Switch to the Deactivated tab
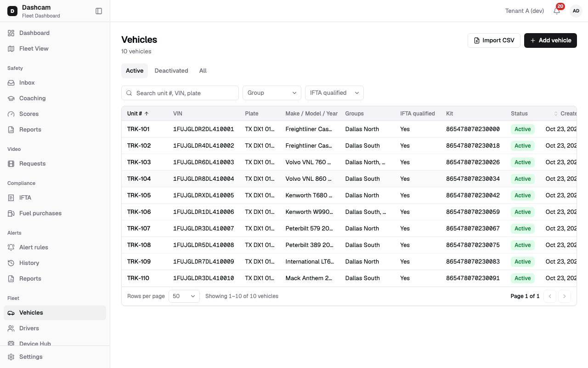 coord(171,71)
